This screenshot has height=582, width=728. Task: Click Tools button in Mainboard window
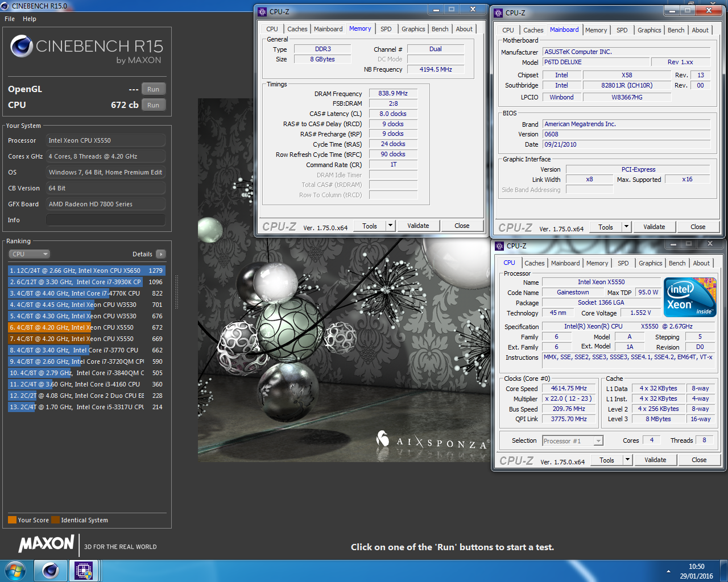tap(606, 227)
